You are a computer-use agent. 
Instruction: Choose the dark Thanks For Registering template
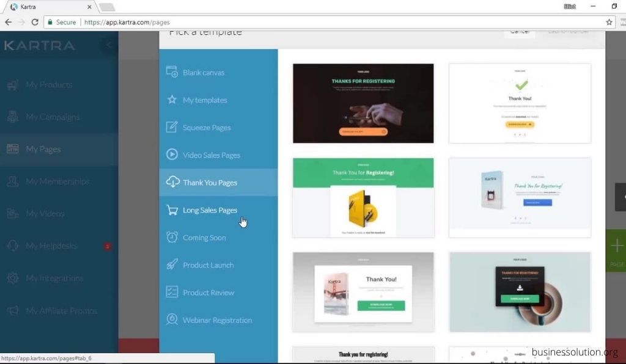(x=363, y=103)
